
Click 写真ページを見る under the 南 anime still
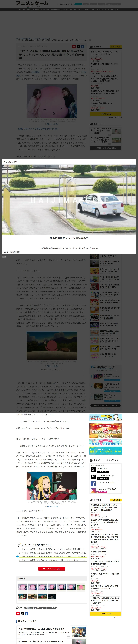pos(52,506)
